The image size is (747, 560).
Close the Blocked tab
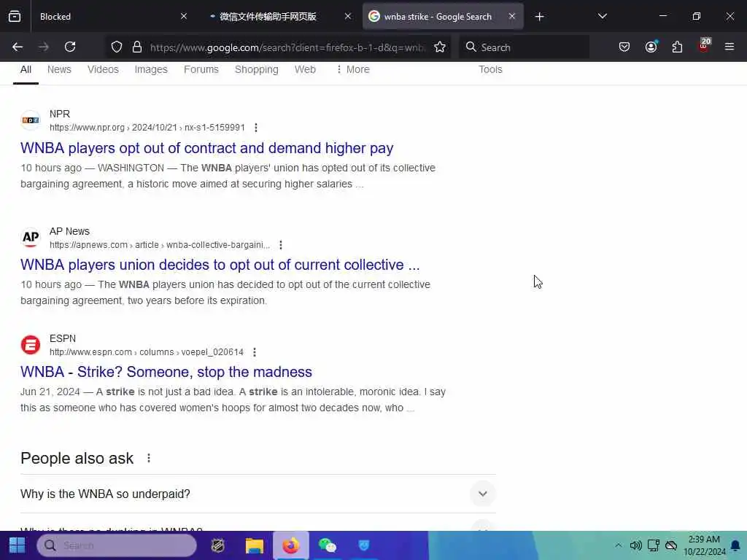[184, 16]
